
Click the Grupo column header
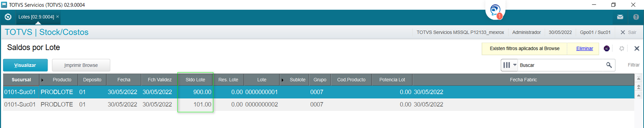pos(320,80)
